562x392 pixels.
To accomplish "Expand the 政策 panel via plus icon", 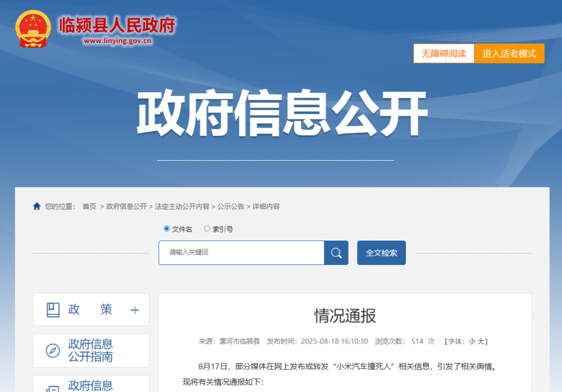I will (x=135, y=309).
